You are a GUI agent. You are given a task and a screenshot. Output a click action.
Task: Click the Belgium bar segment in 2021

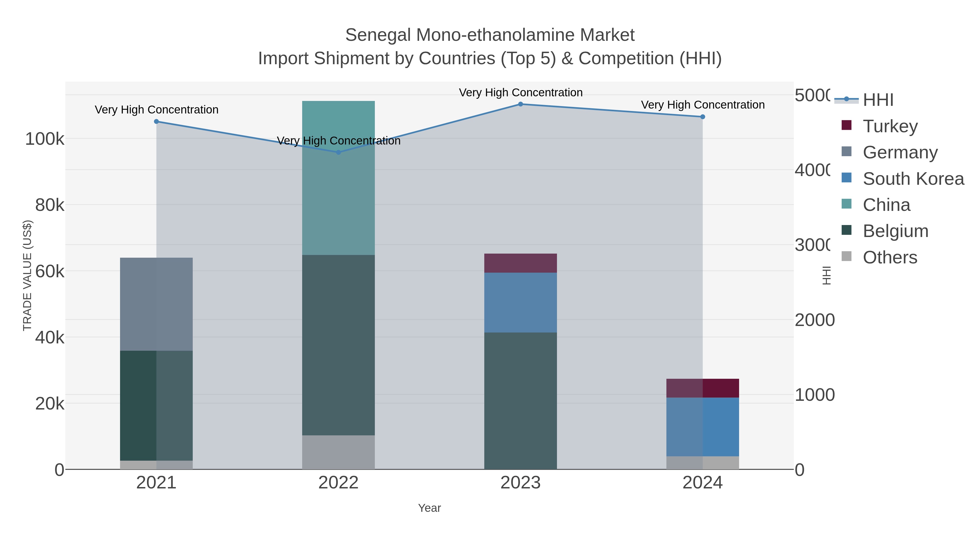pyautogui.click(x=156, y=406)
